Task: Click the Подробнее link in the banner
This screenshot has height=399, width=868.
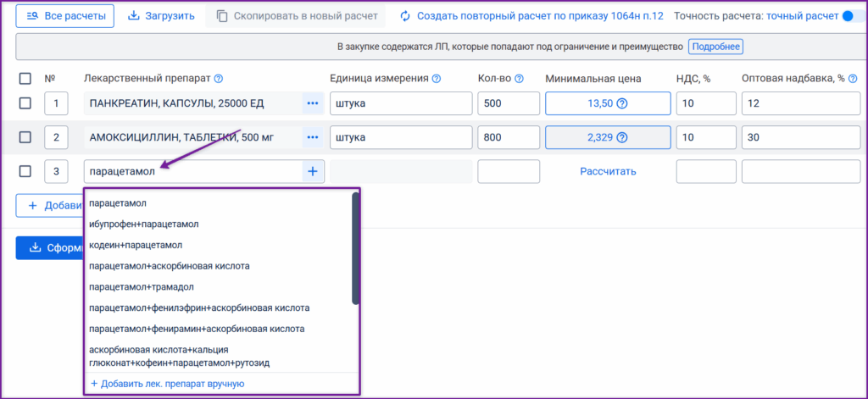Action: pyautogui.click(x=715, y=47)
